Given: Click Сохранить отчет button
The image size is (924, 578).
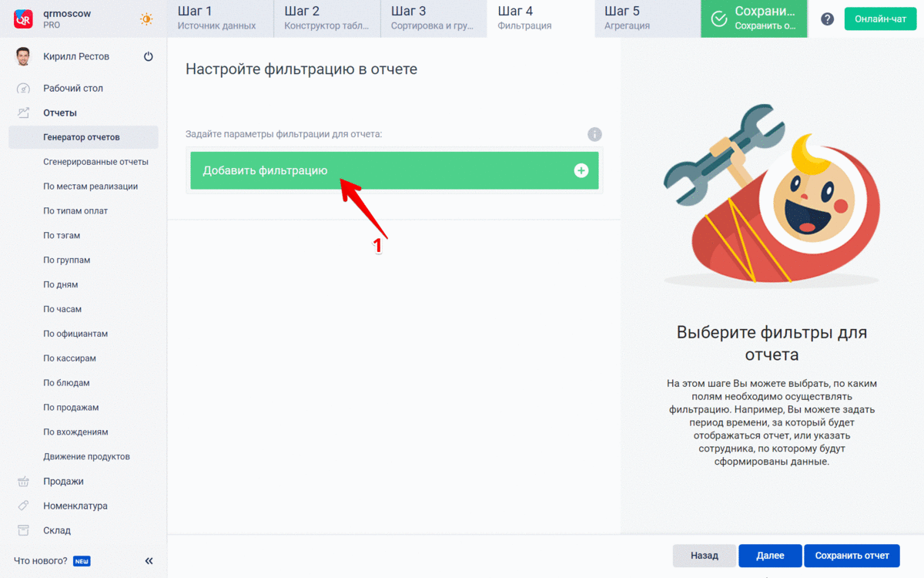Looking at the screenshot, I should click(852, 556).
